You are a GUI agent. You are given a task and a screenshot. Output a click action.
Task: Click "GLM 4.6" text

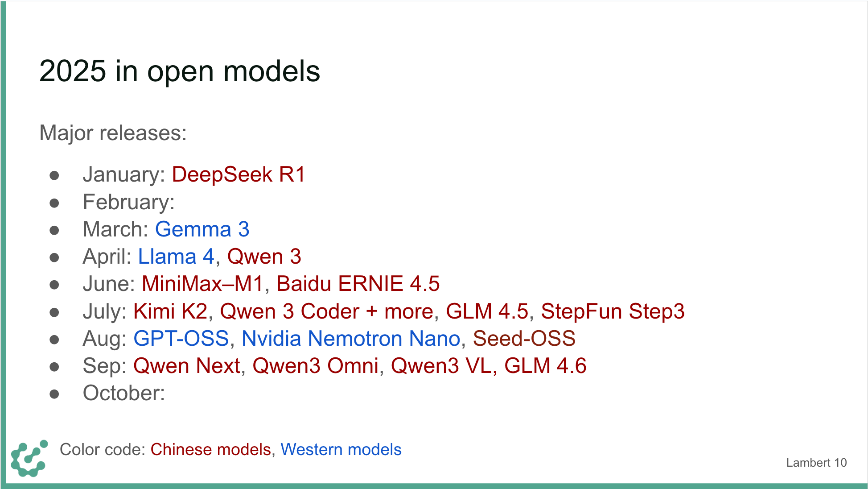545,366
